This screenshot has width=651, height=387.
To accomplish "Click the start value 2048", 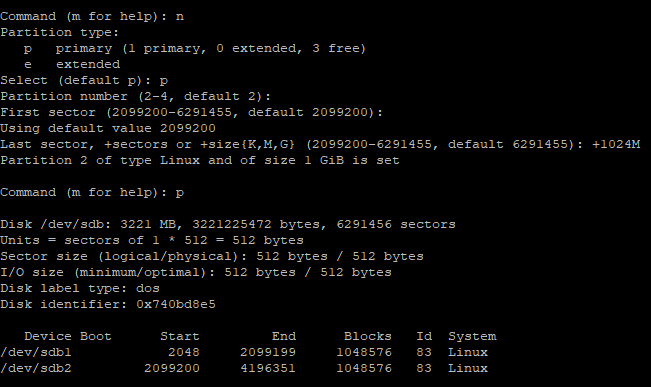I will [x=184, y=353].
